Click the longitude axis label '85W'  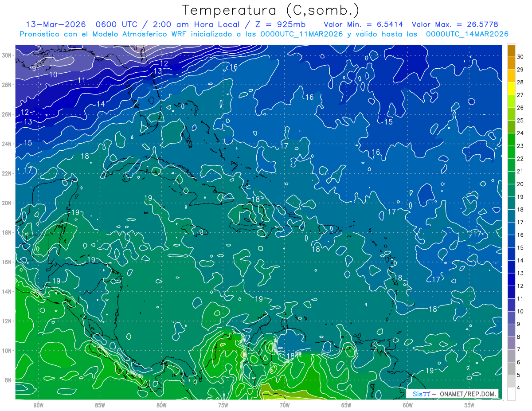point(100,405)
